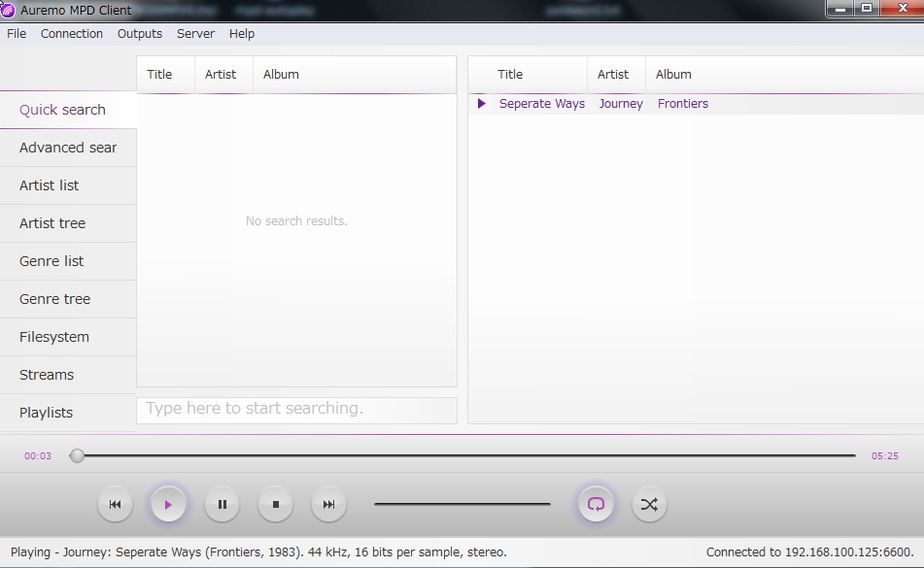Skip to the previous track

[x=115, y=505]
